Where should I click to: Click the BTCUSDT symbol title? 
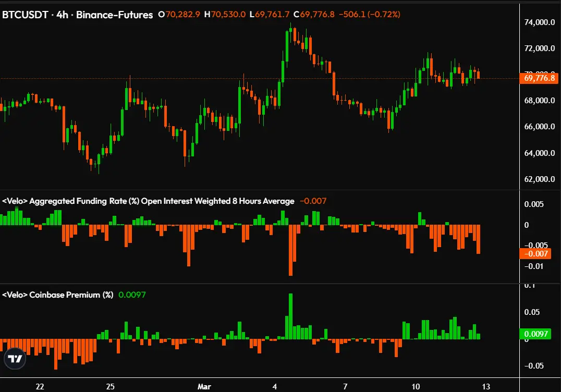pyautogui.click(x=25, y=15)
